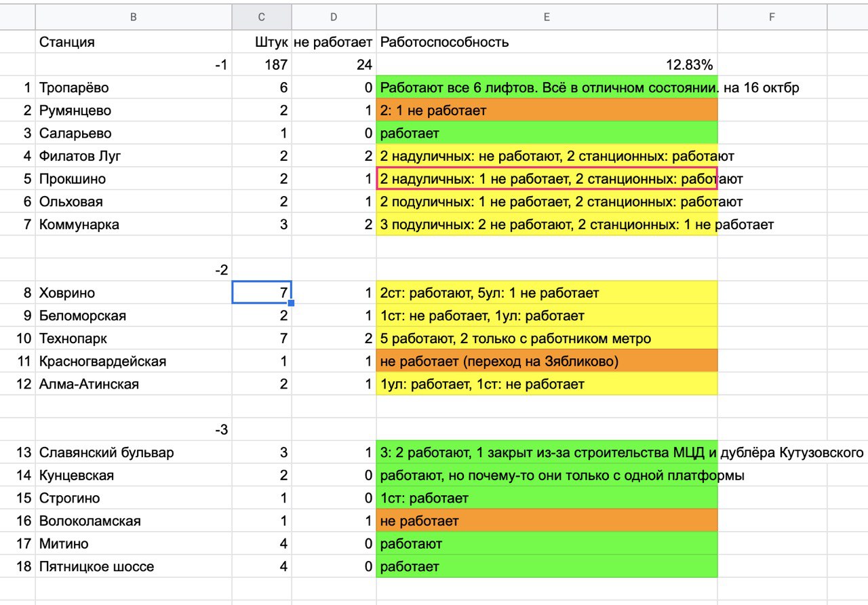
Task: Select Славянский бульвар's status cell
Action: coord(547,452)
